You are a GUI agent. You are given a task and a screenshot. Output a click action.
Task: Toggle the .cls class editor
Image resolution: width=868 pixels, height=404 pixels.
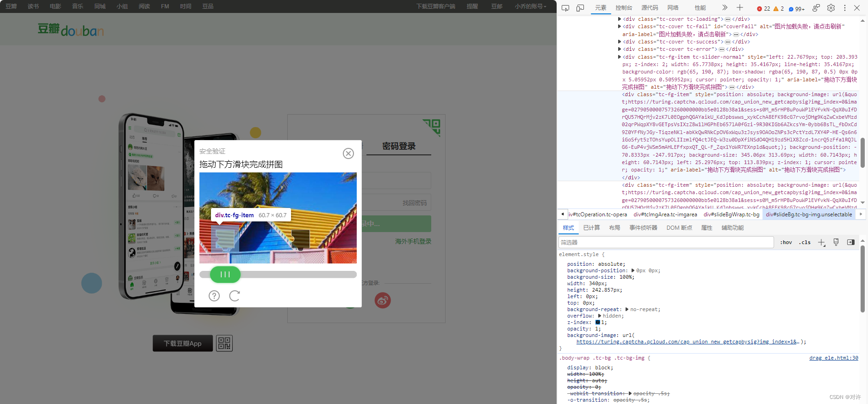tap(805, 242)
